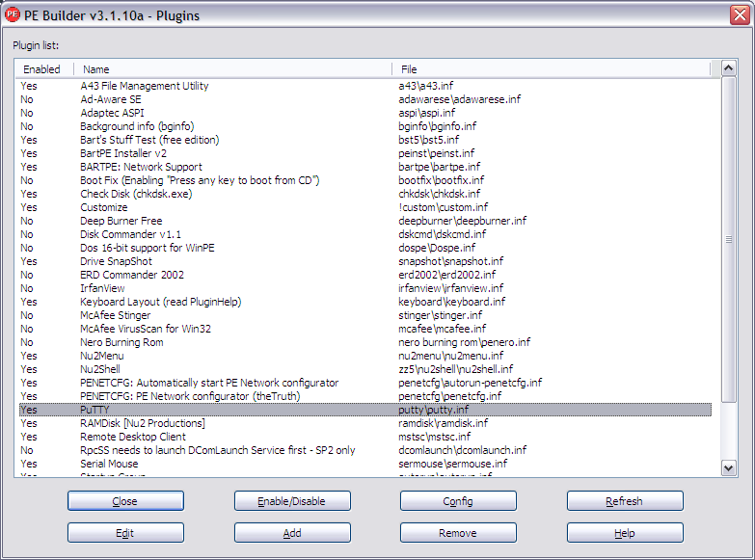
Task: Click file path dcomlaunch\dcomlaunch.inf
Action: 463,450
